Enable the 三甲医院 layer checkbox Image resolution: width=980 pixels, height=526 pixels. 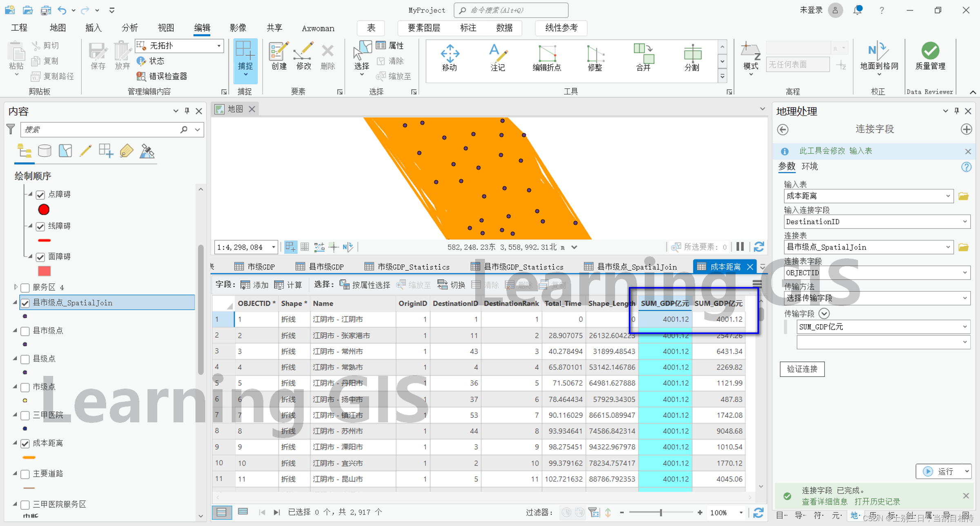(25, 415)
